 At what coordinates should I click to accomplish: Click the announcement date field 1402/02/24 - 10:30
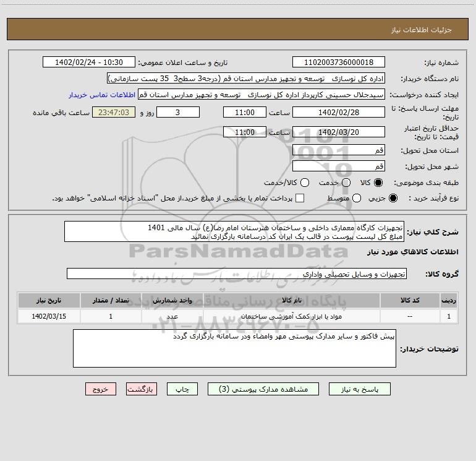click(x=89, y=62)
